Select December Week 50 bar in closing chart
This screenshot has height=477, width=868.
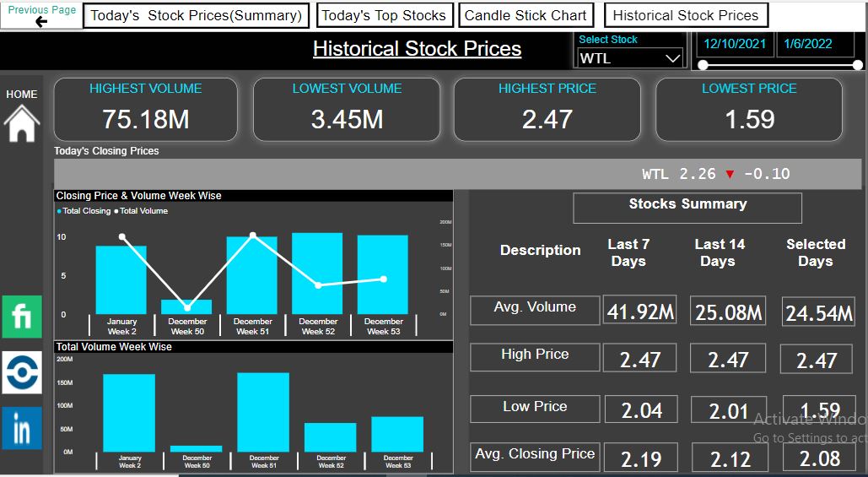point(186,307)
